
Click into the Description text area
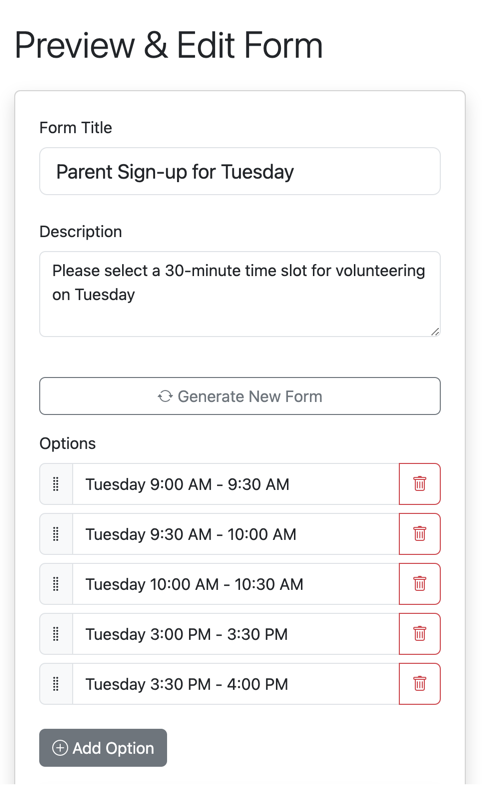pos(240,294)
